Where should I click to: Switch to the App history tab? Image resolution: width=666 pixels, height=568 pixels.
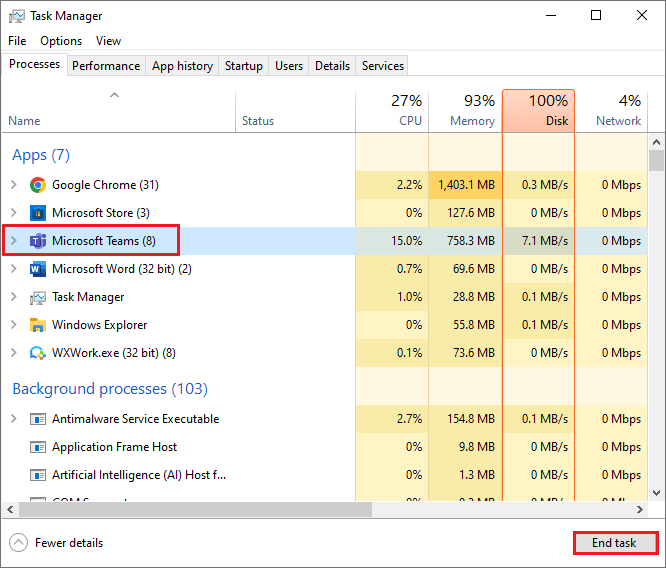pos(182,66)
